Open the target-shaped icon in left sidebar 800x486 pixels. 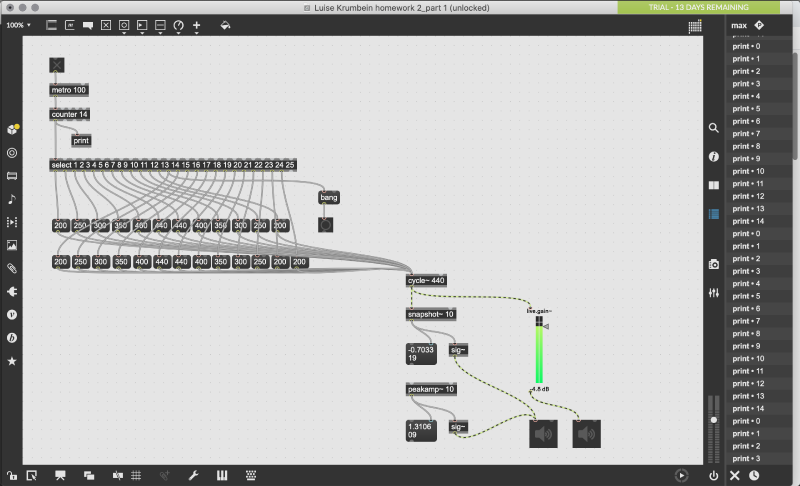[12, 153]
